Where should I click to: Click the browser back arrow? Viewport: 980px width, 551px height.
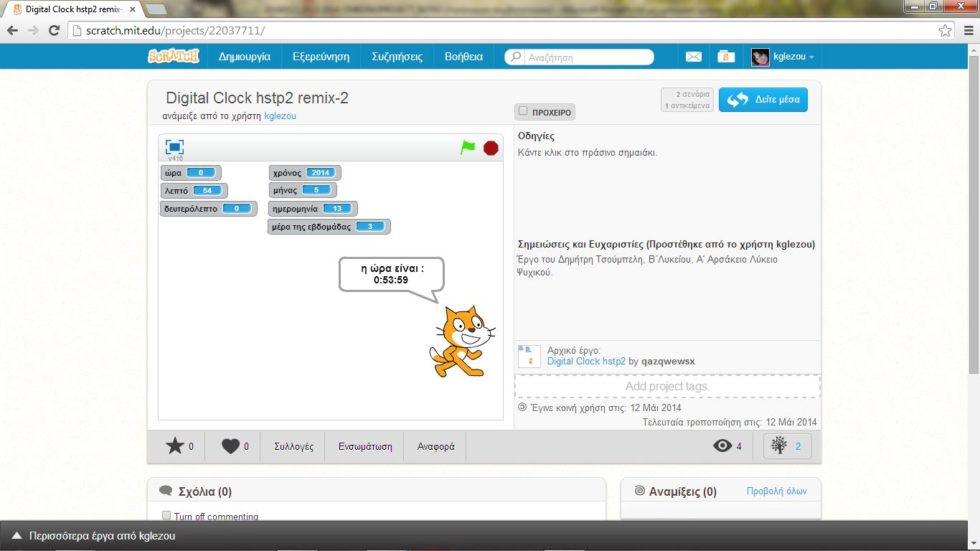12,31
